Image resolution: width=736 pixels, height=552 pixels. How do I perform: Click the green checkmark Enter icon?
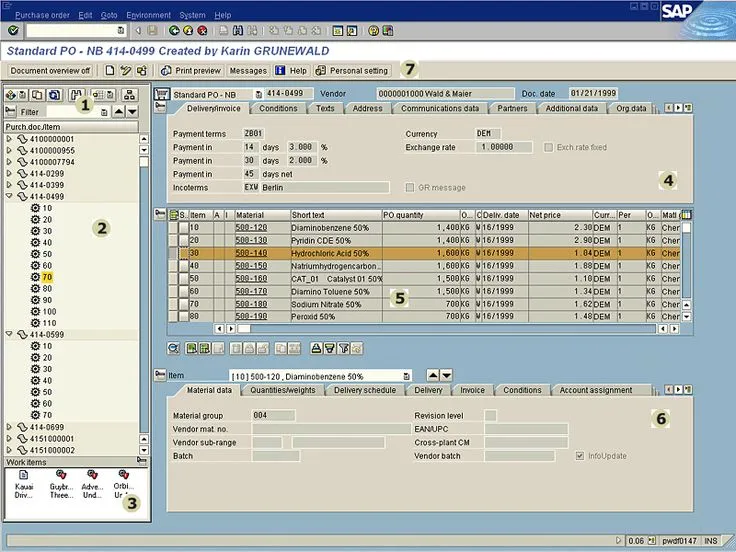(13, 31)
